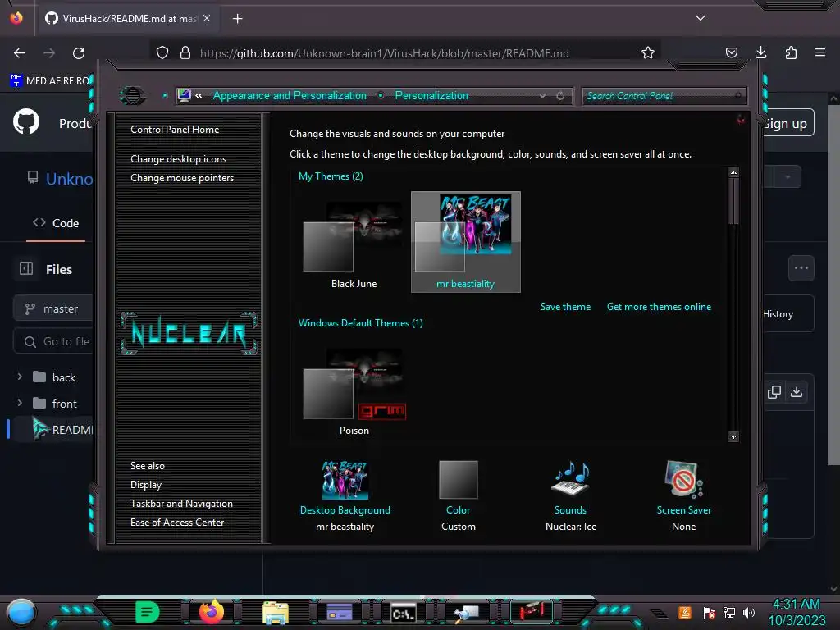Focus Search Control Panel field
The height and width of the screenshot is (630, 840).
click(663, 96)
